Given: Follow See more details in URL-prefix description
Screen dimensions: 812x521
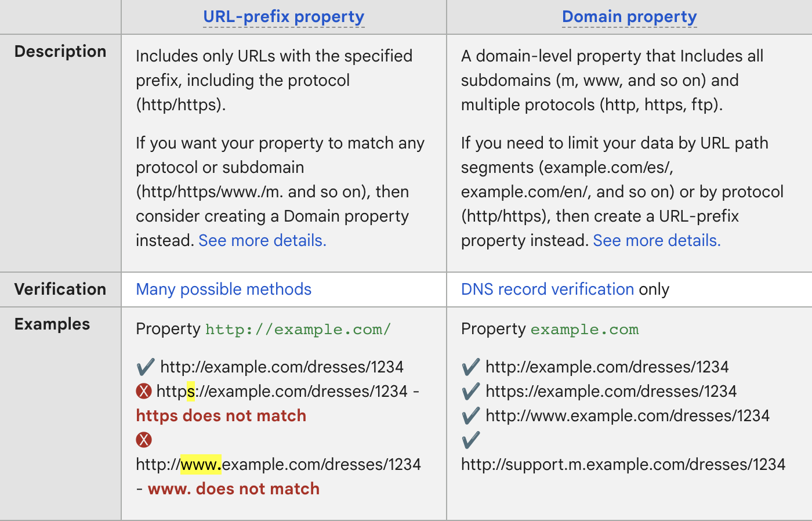Looking at the screenshot, I should click(x=262, y=241).
